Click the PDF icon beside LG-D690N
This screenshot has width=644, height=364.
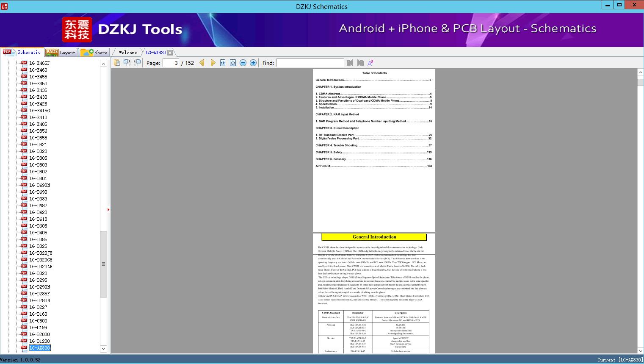[24, 185]
